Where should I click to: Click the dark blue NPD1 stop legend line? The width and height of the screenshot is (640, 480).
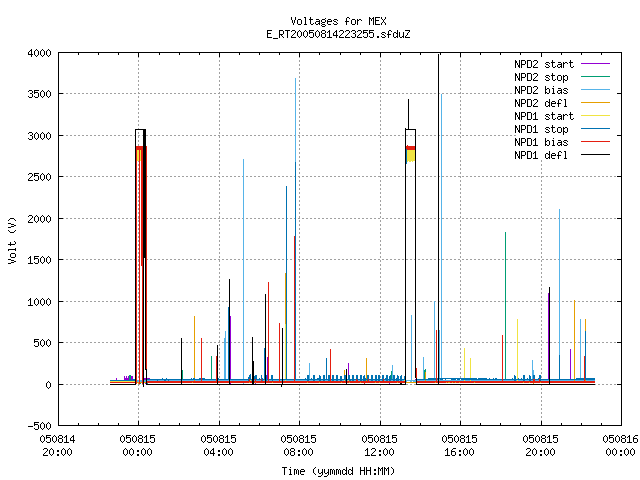pos(596,129)
